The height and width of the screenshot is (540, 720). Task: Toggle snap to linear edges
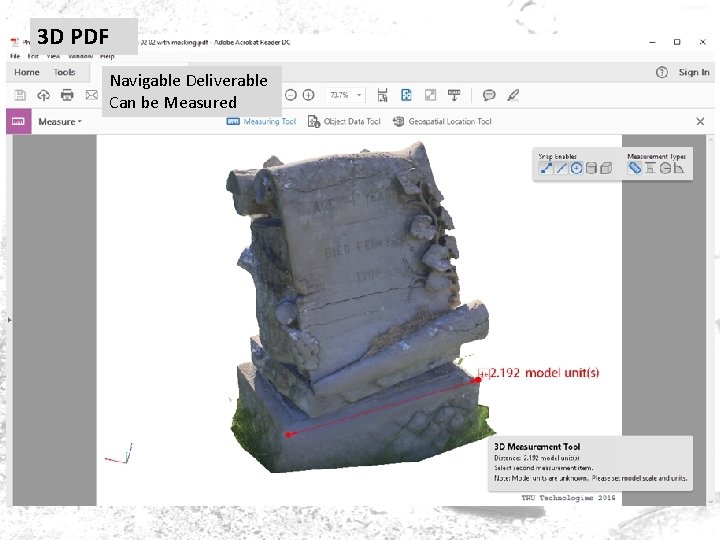561,169
